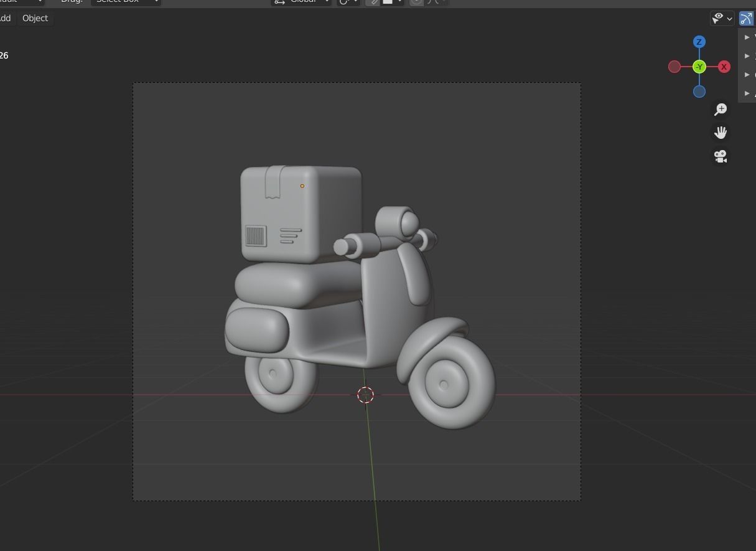Click the red X axis on navigation gizmo
This screenshot has height=551, width=756.
click(724, 67)
